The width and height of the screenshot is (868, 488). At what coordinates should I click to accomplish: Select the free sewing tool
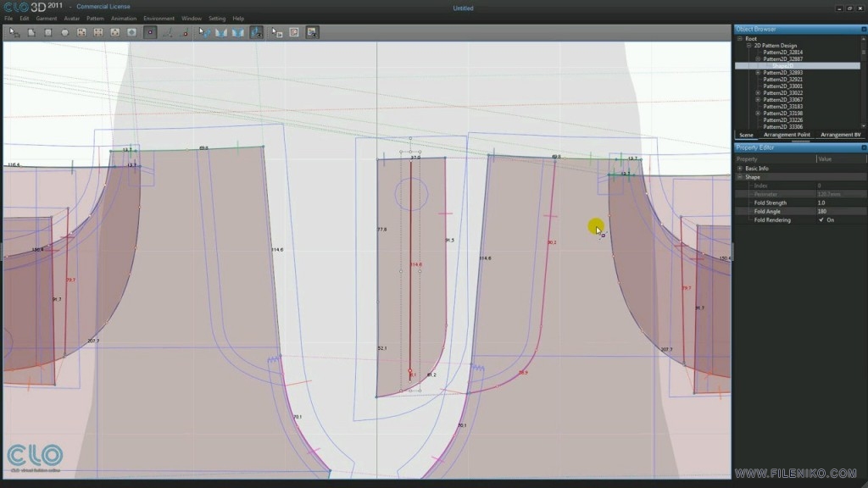[x=238, y=33]
